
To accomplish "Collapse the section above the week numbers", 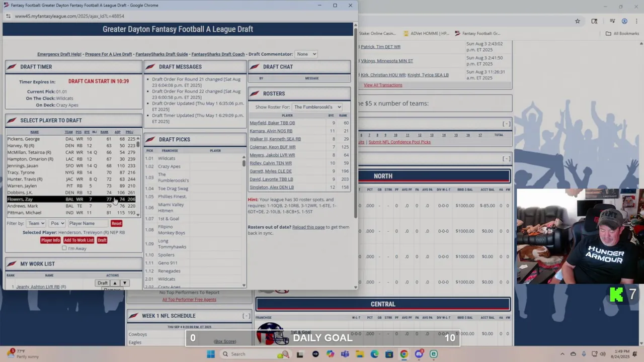I will click(507, 124).
